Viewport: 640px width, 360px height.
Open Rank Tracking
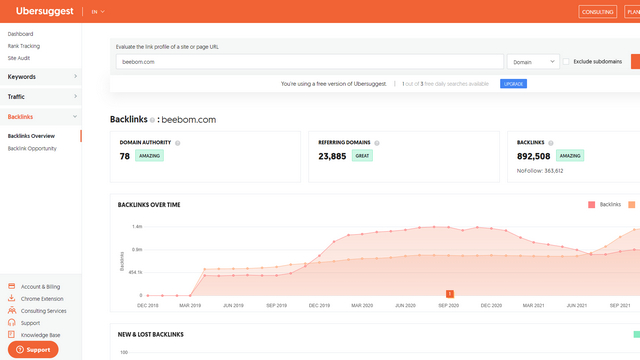(x=24, y=46)
